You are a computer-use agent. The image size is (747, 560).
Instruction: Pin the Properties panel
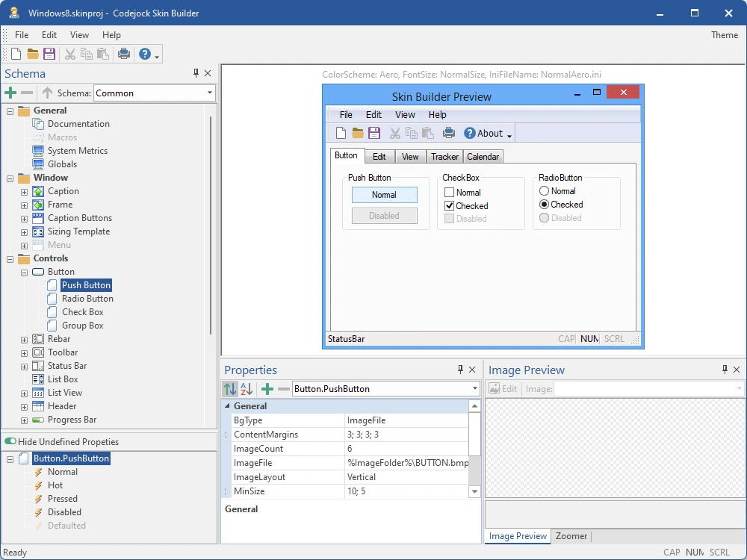point(460,369)
